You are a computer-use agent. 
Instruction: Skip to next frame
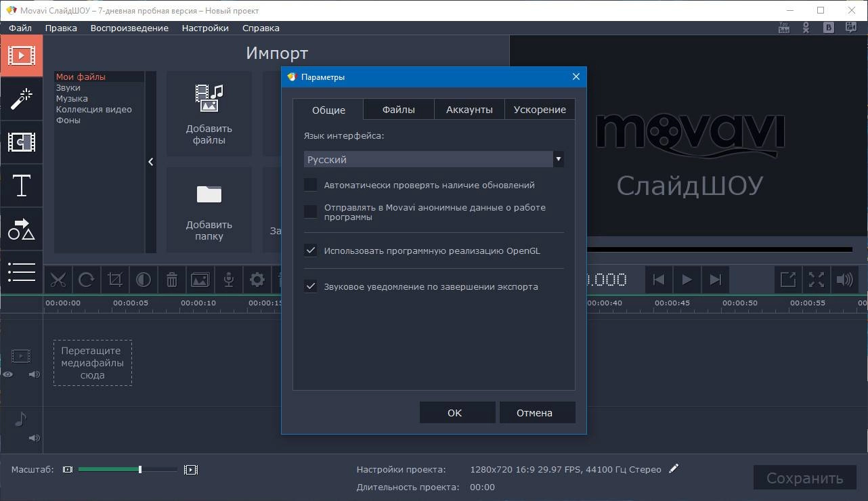point(716,279)
